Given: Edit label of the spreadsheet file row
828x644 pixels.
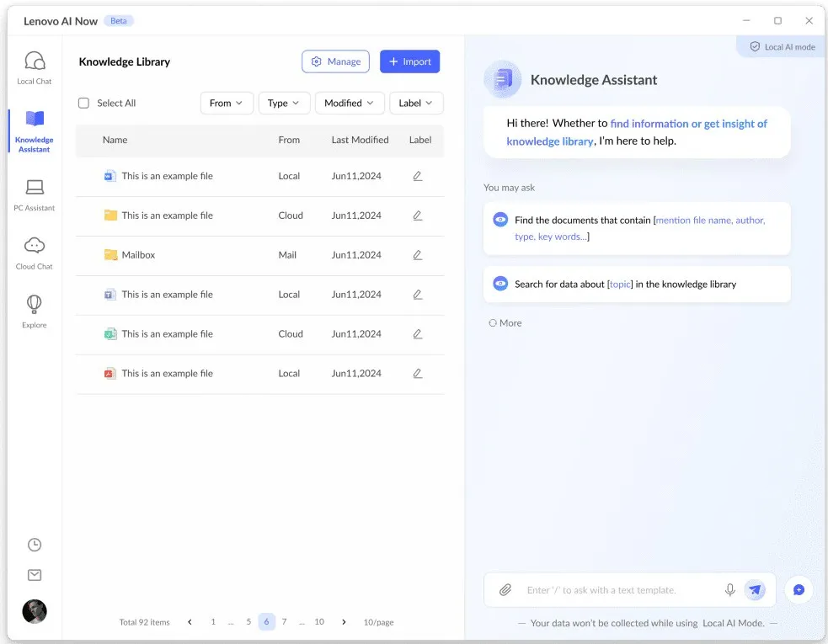Looking at the screenshot, I should [417, 334].
